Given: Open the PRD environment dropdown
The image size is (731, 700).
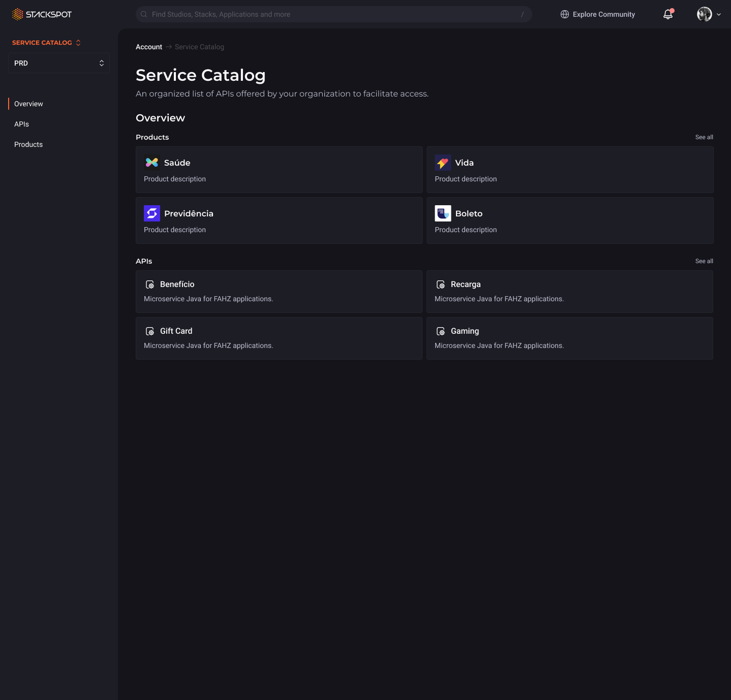Looking at the screenshot, I should 59,63.
